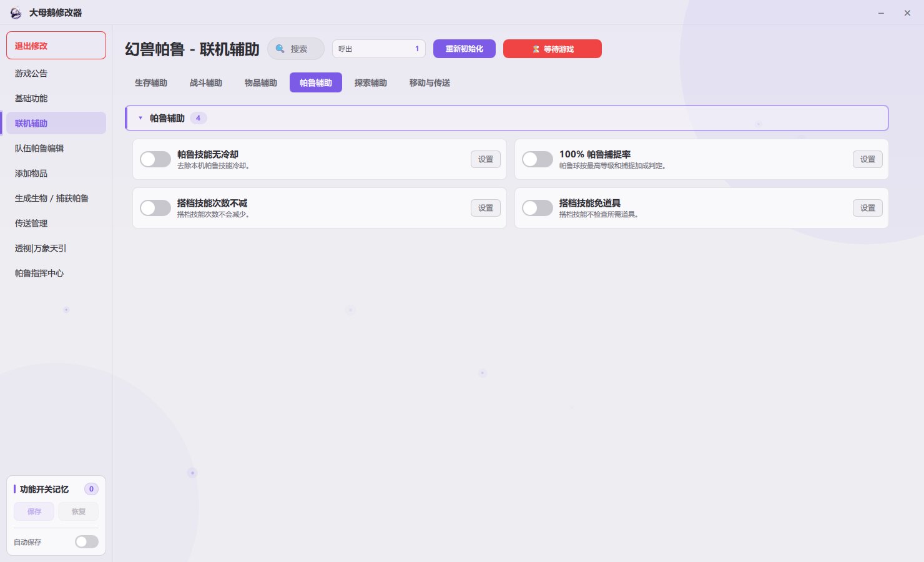Open 帕鲁指挥中心 from the sidebar
924x562 pixels.
pos(56,273)
